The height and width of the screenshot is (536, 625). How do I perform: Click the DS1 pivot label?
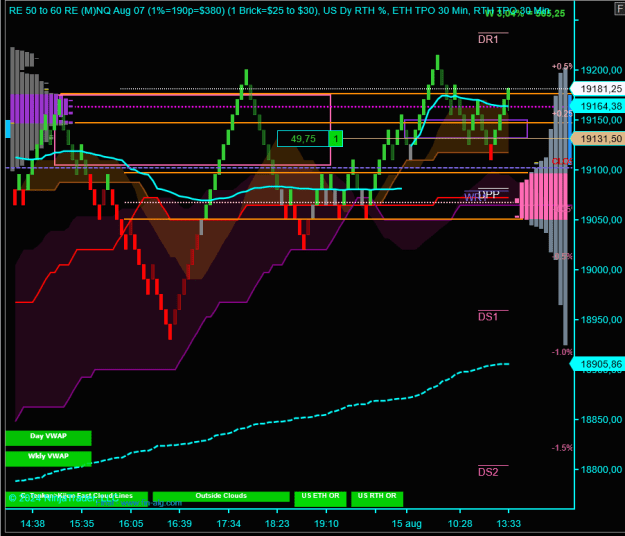point(488,317)
